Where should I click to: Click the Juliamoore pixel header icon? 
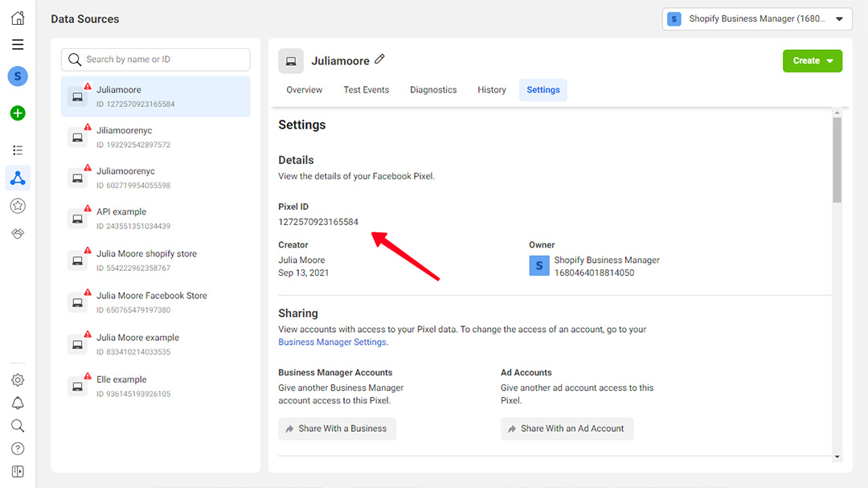[291, 61]
